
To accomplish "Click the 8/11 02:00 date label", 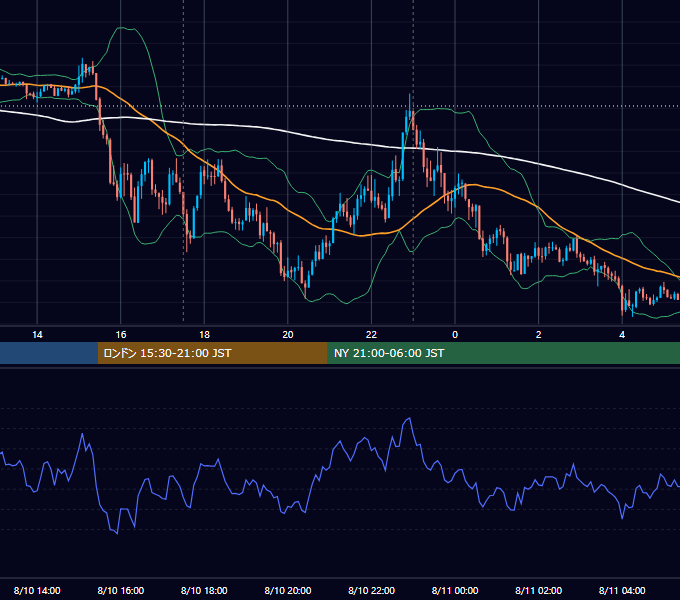I will [x=538, y=590].
